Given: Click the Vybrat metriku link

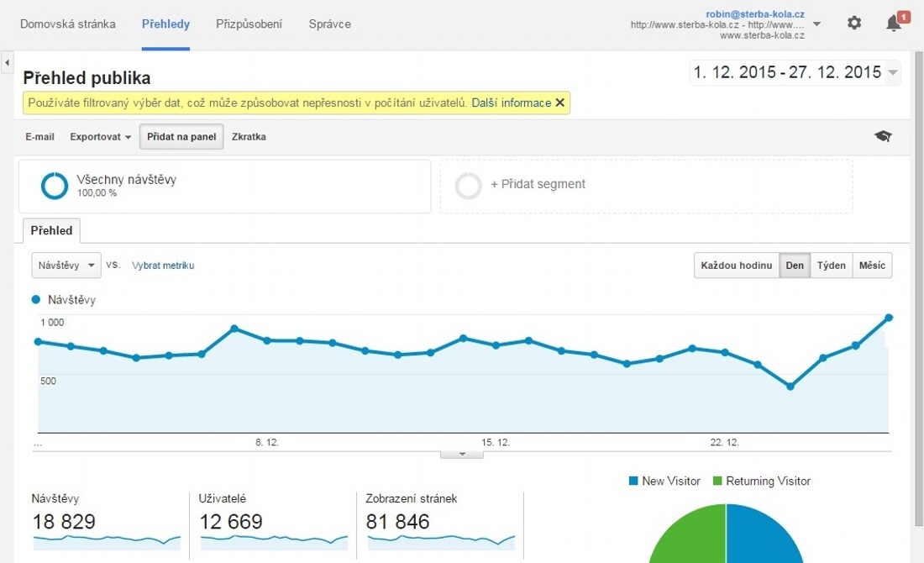Looking at the screenshot, I should click(163, 266).
